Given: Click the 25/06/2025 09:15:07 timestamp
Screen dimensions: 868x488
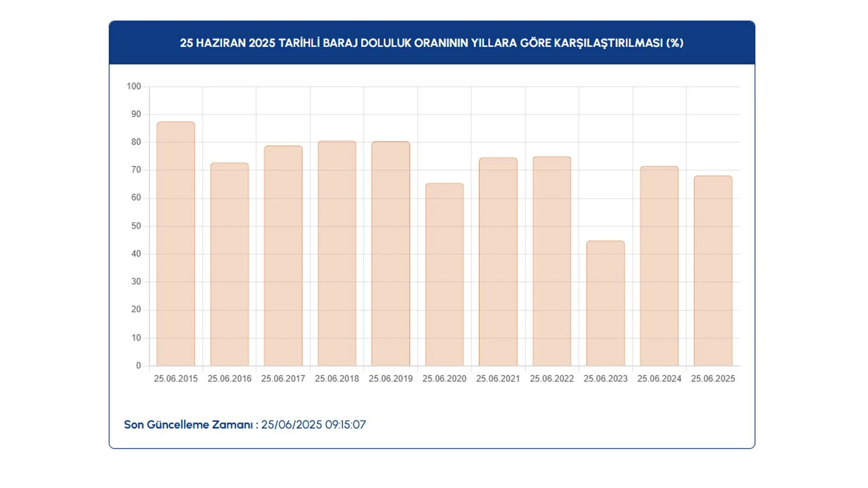Looking at the screenshot, I should click(314, 425).
